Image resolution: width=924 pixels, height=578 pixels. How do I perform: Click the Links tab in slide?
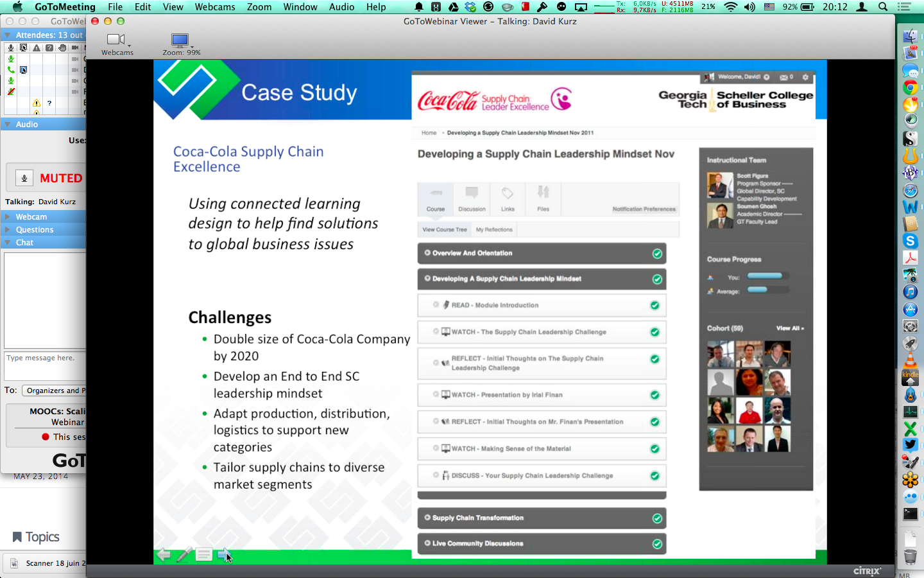pos(508,199)
